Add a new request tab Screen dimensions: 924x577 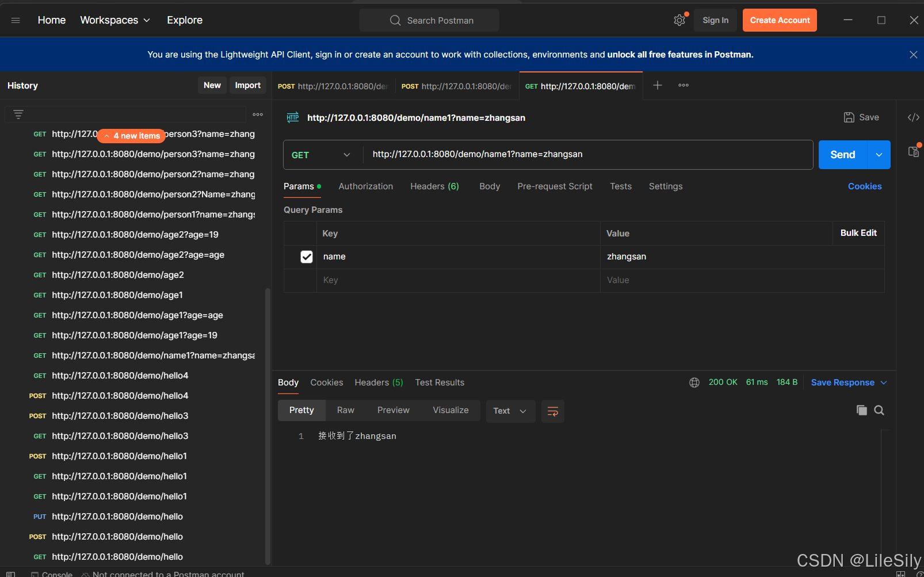[x=658, y=85]
